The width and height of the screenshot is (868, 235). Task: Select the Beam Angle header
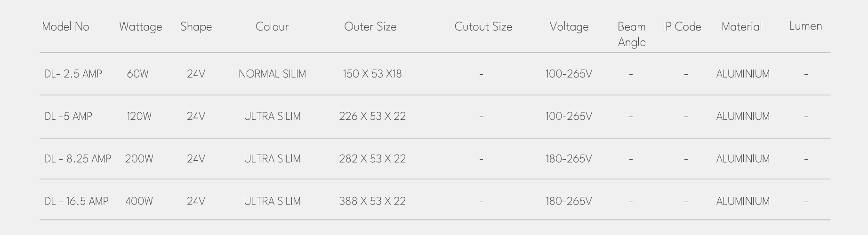(632, 34)
